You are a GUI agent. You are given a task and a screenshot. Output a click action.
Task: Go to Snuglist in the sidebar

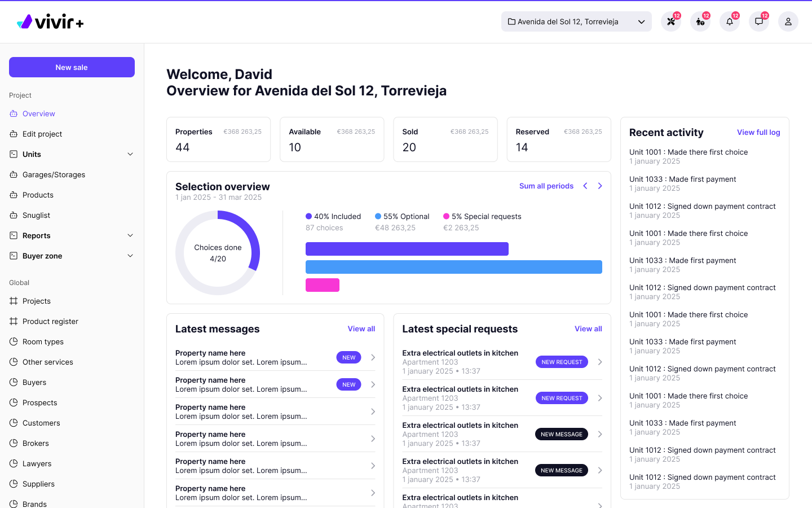36,215
